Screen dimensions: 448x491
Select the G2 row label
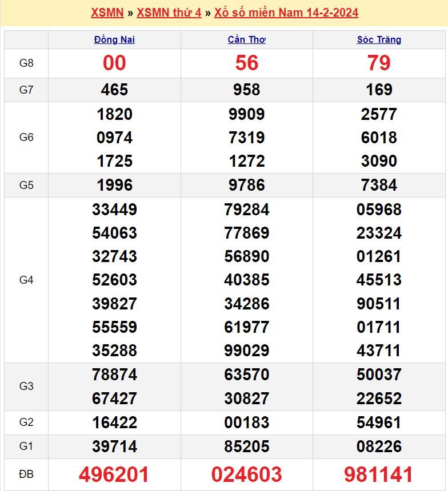(x=26, y=422)
